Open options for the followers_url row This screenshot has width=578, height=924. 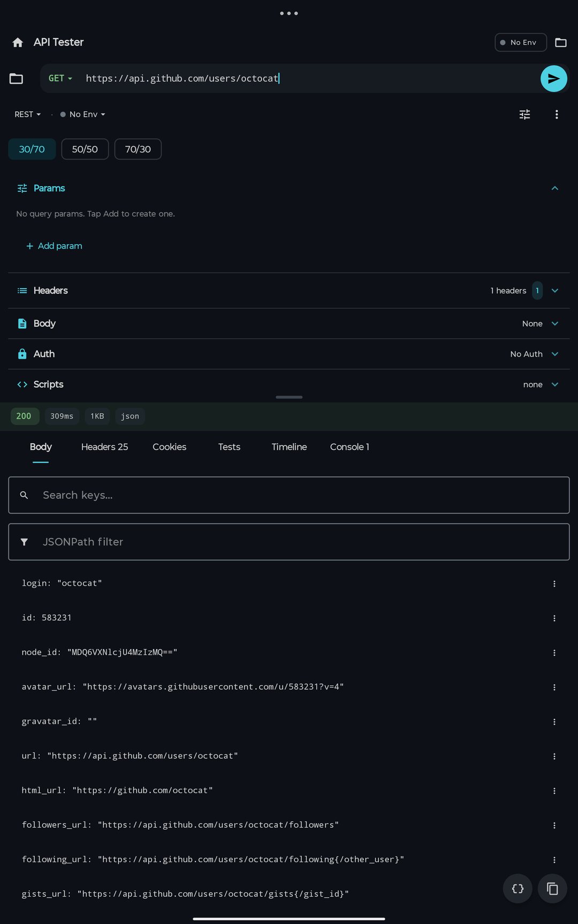click(554, 825)
